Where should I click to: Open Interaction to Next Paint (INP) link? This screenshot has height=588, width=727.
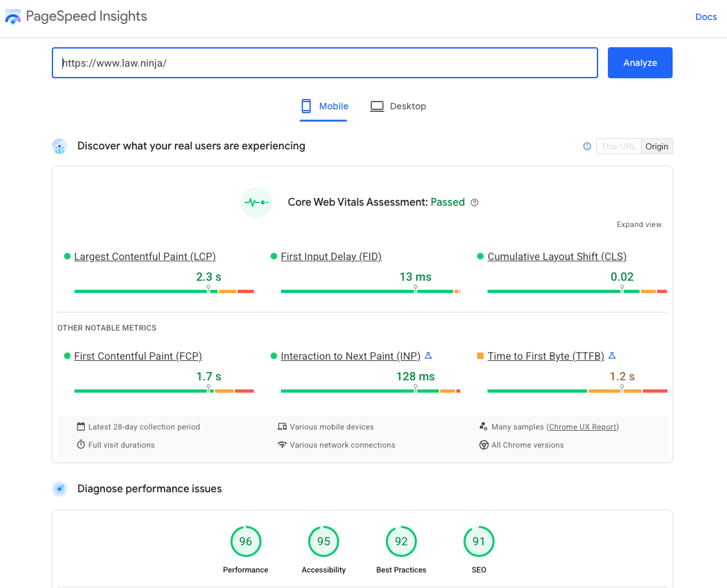pos(350,356)
